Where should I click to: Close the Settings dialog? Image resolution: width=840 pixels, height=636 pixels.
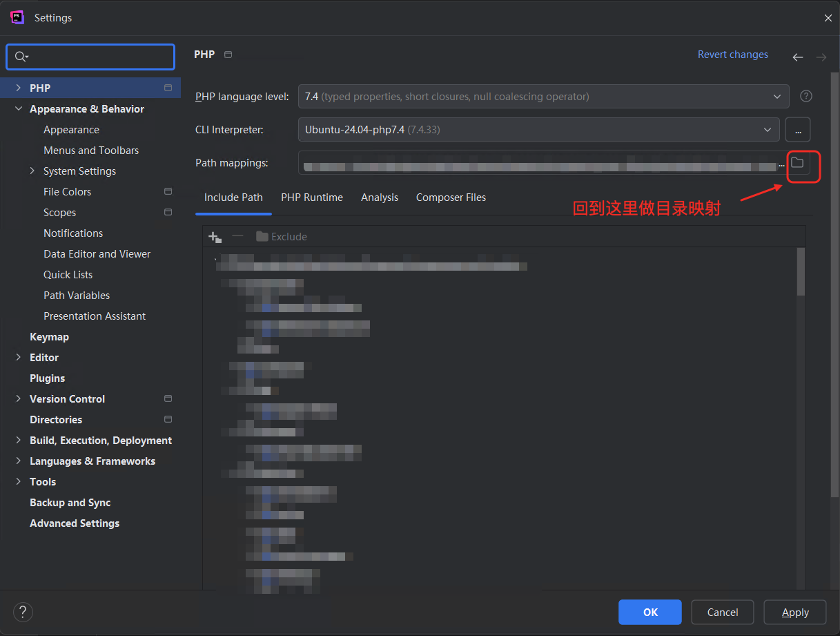(828, 18)
